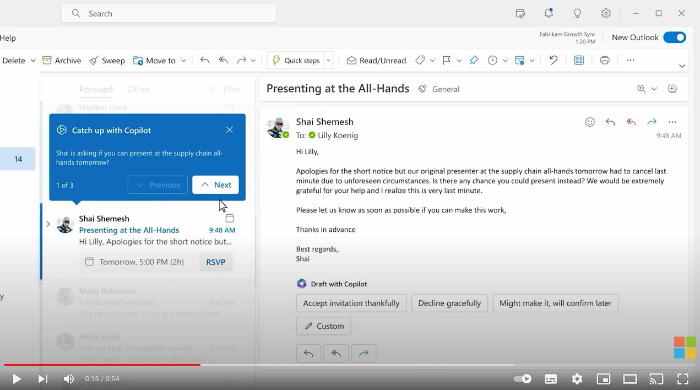The height and width of the screenshot is (390, 700).
Task: Click the Undo icon in the toolbar
Action: pos(554,60)
